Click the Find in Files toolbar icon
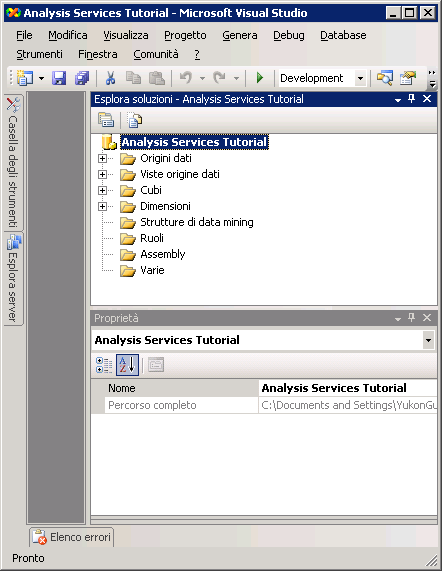 tap(384, 78)
